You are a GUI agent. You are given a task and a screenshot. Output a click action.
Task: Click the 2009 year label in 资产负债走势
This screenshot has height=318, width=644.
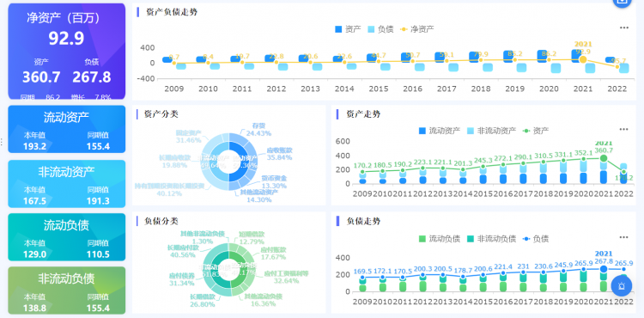coord(173,89)
